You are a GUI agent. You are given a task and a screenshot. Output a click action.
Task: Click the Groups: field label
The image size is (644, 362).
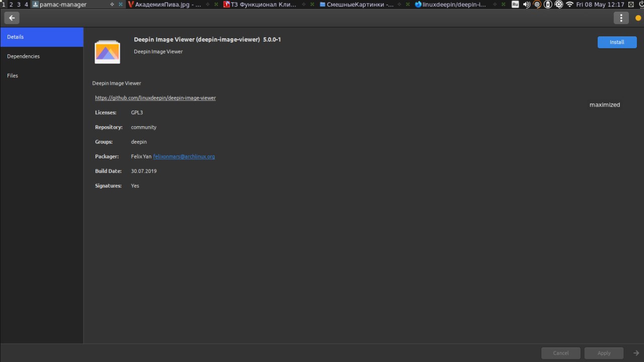(x=104, y=142)
